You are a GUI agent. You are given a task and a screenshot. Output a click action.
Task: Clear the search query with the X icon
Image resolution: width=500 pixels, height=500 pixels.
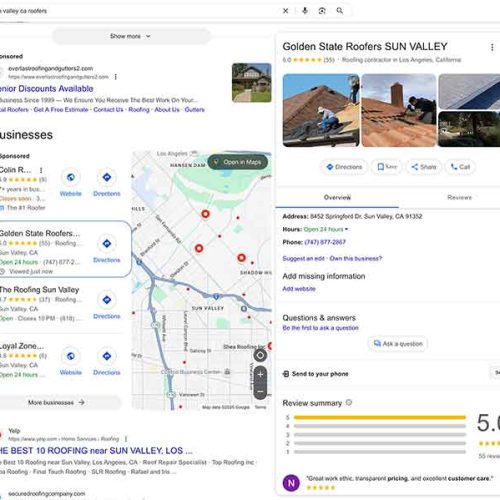pos(286,11)
